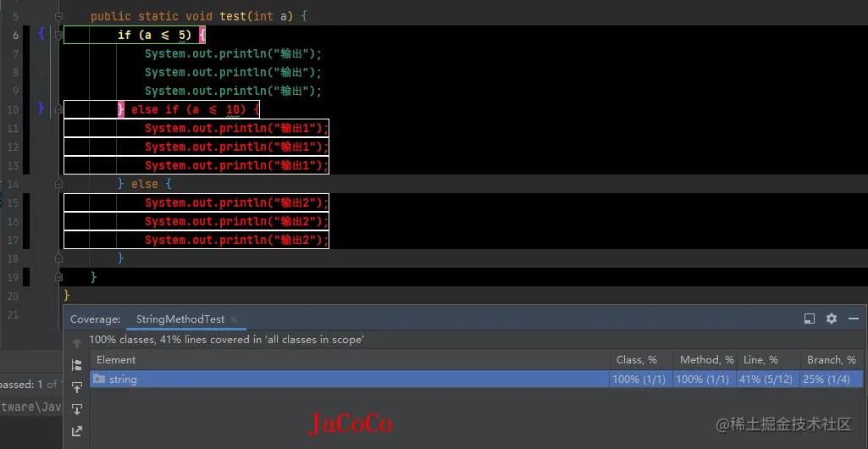Click line number 6 in the gutter
868x449 pixels.
coord(15,36)
